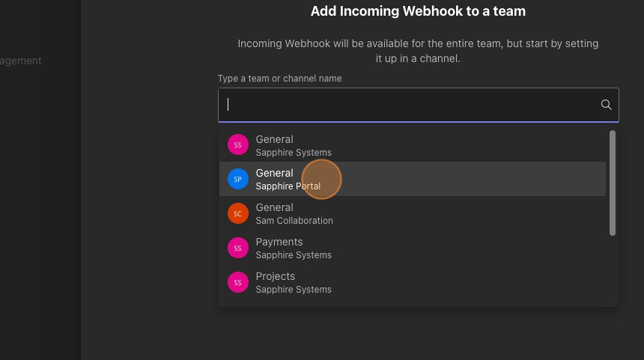The width and height of the screenshot is (644, 360).
Task: Click the pink SS avatar beside General
Action: click(x=237, y=145)
